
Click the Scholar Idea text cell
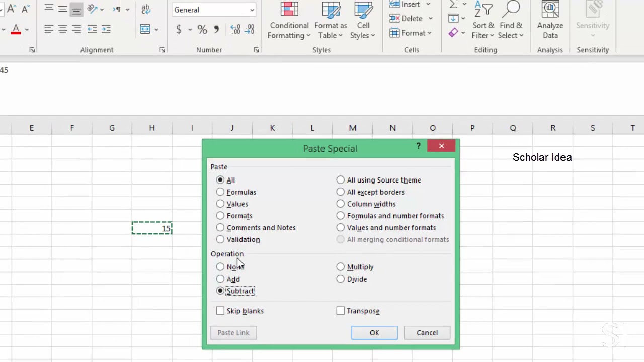tap(542, 157)
